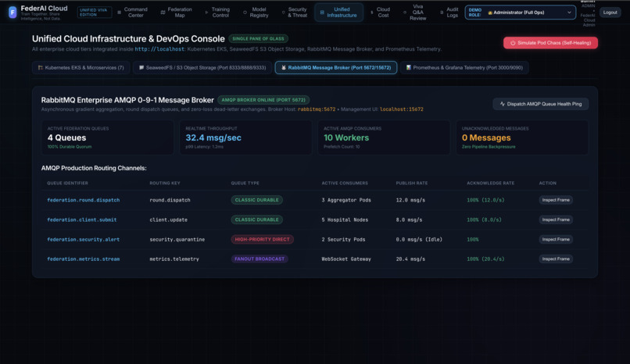
Task: Open the federation.metrics.stream queue link
Action: (83, 259)
